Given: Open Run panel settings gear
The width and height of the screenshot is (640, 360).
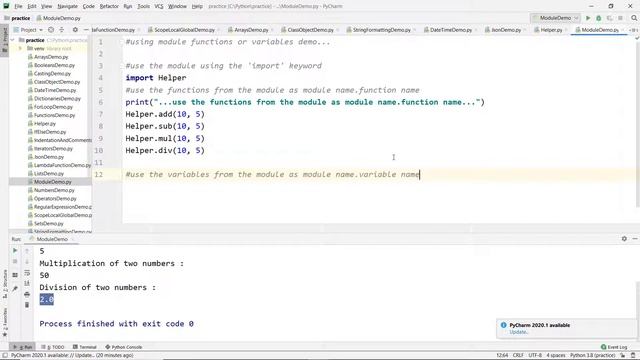Looking at the screenshot, I should pyautogui.click(x=624, y=239).
